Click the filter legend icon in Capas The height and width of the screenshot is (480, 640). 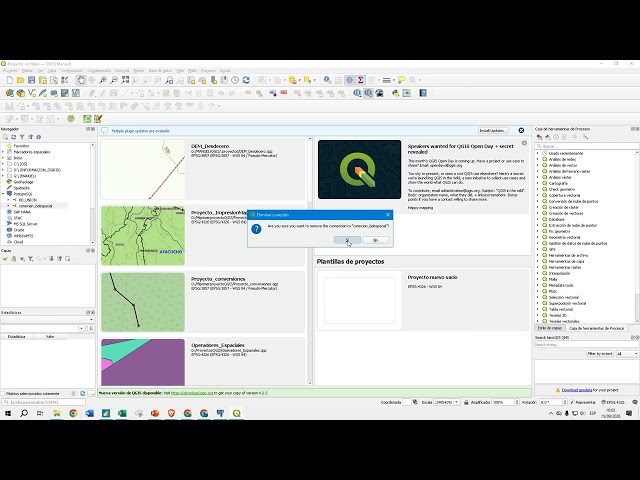tap(31, 259)
